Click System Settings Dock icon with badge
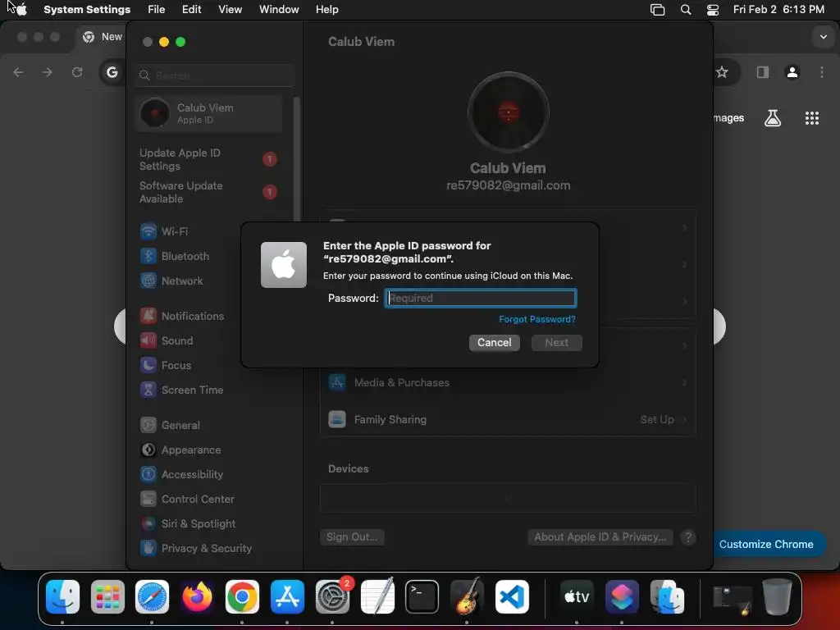This screenshot has height=630, width=840. point(332,597)
